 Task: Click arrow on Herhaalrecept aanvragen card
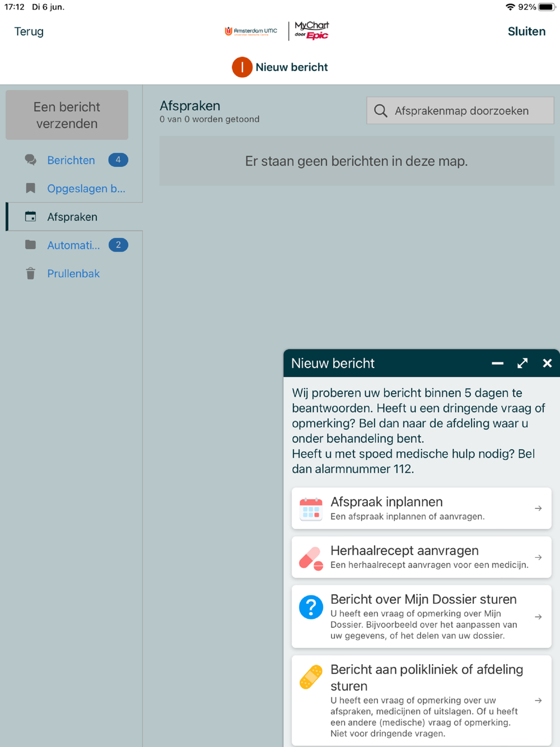[x=538, y=557]
